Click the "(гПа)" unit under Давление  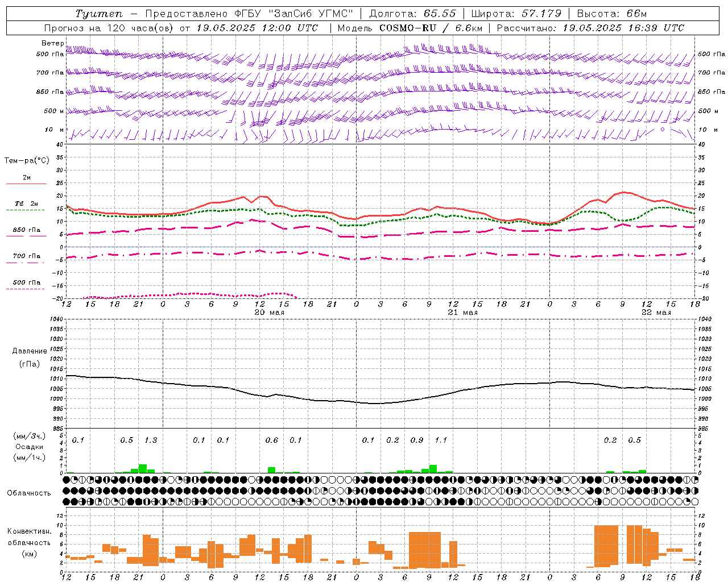[x=29, y=364]
